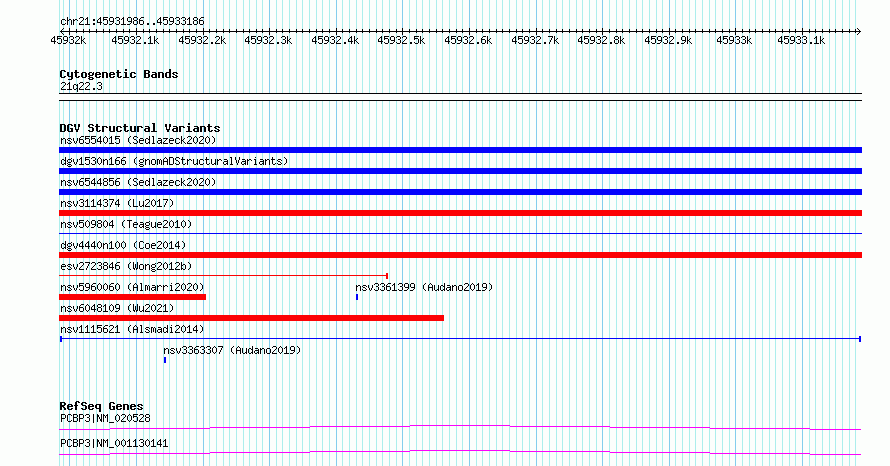
Task: Click the short red bar under nsv5960060
Action: point(132,297)
